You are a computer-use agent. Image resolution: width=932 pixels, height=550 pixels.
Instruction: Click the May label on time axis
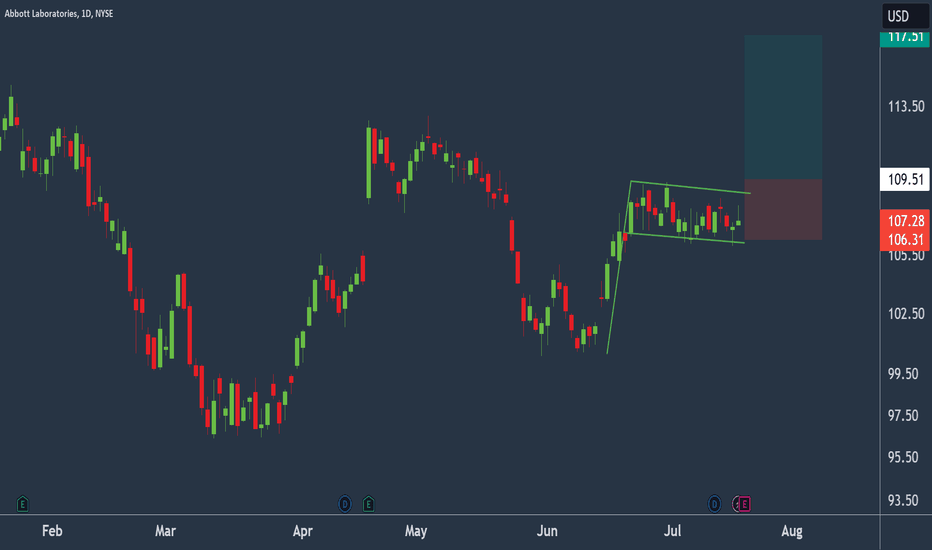tap(416, 531)
